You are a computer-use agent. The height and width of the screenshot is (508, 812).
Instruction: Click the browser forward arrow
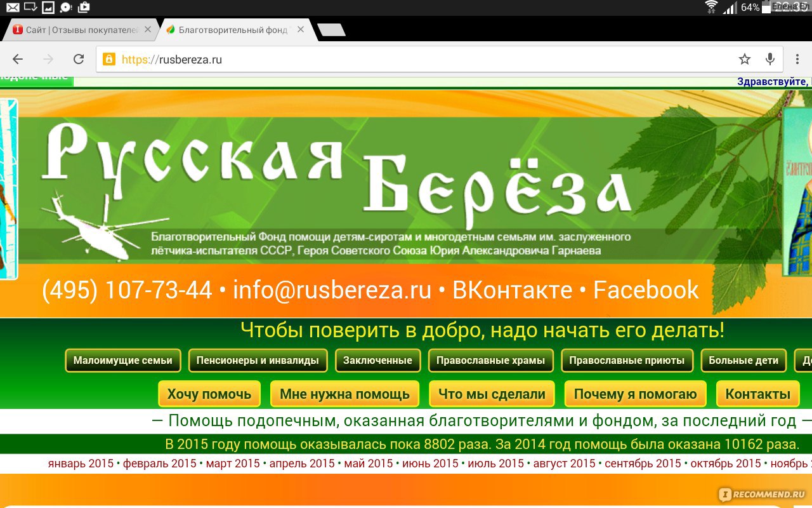point(48,59)
